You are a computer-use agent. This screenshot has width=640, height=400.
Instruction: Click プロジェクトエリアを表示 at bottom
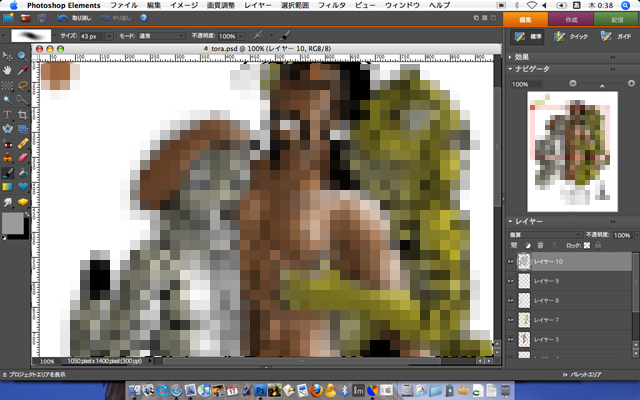34,374
